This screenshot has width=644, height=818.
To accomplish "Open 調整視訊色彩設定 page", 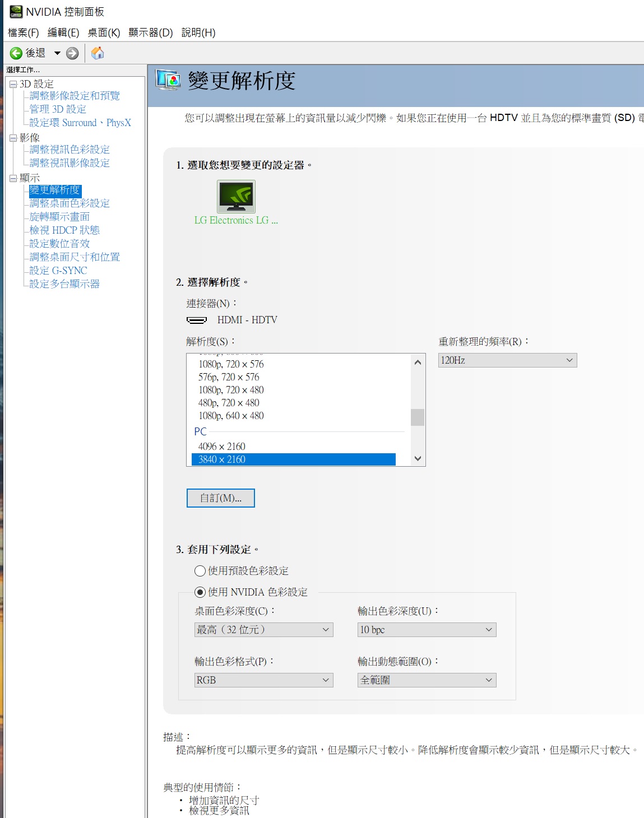I will 70,150.
